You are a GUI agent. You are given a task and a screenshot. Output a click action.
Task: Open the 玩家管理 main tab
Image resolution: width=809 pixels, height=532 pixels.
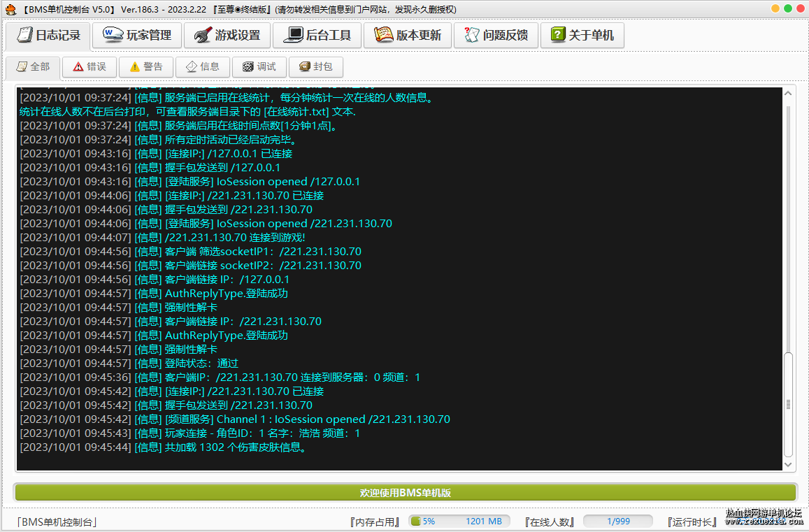tap(137, 35)
